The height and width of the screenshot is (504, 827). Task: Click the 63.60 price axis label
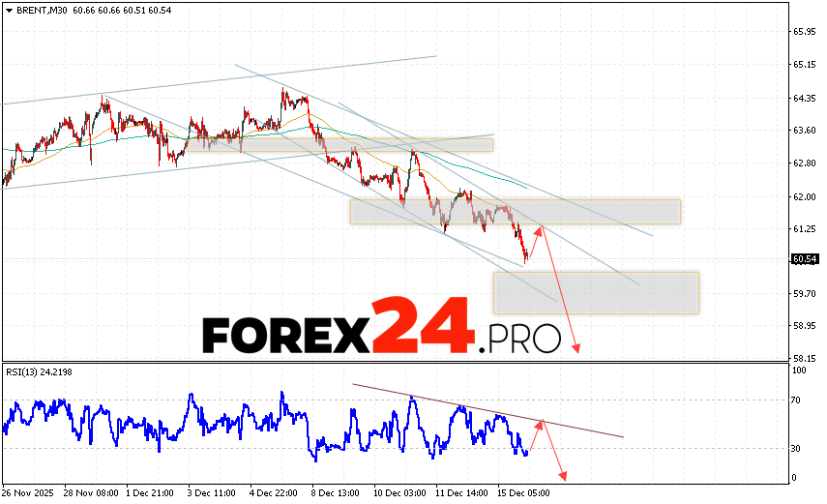[x=805, y=131]
